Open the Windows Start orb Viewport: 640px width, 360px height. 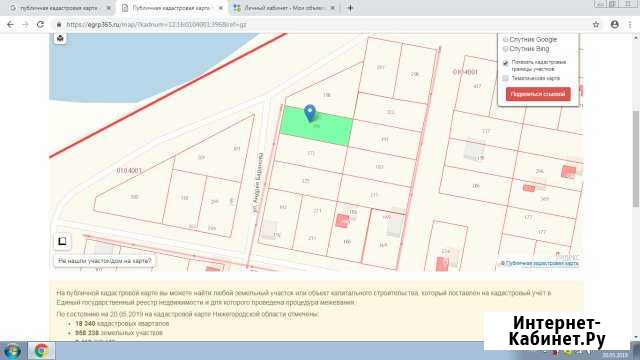[x=12, y=351]
